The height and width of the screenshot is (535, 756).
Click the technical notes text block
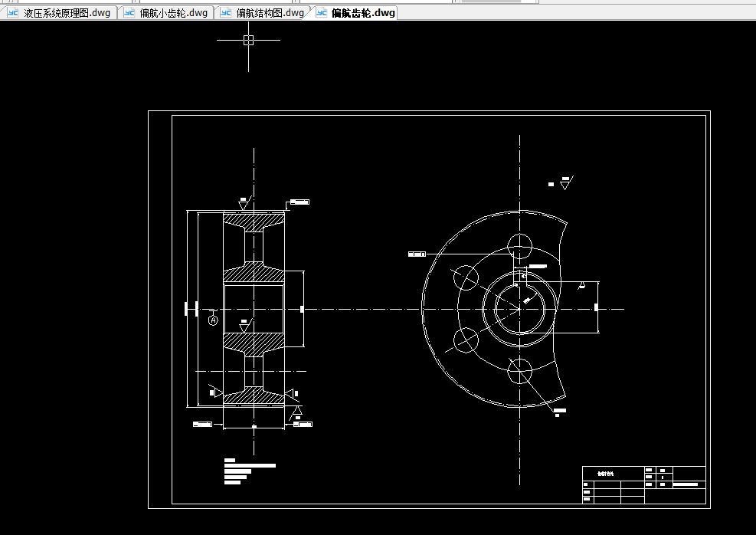(250, 471)
